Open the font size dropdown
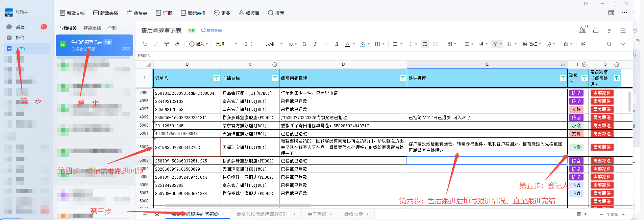 292,44
